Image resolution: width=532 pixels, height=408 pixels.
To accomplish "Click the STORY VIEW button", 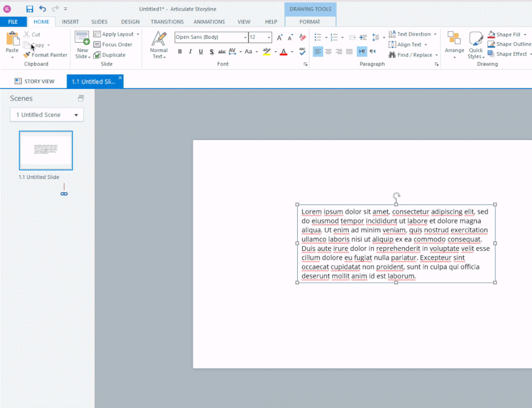I will tap(35, 81).
